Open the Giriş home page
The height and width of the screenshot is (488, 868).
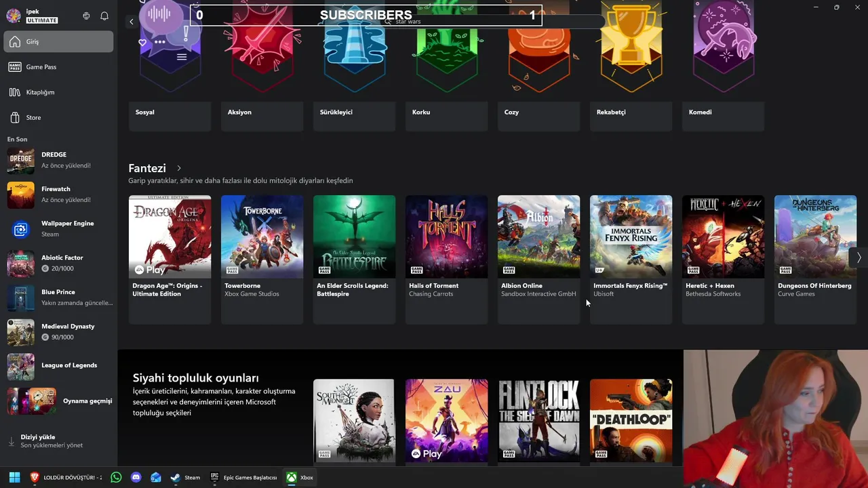[x=58, y=41]
